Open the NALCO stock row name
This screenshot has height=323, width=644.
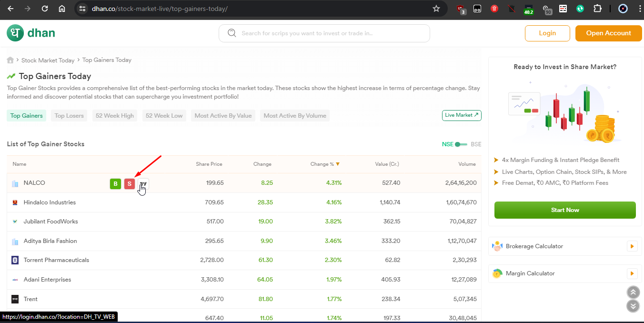(34, 183)
